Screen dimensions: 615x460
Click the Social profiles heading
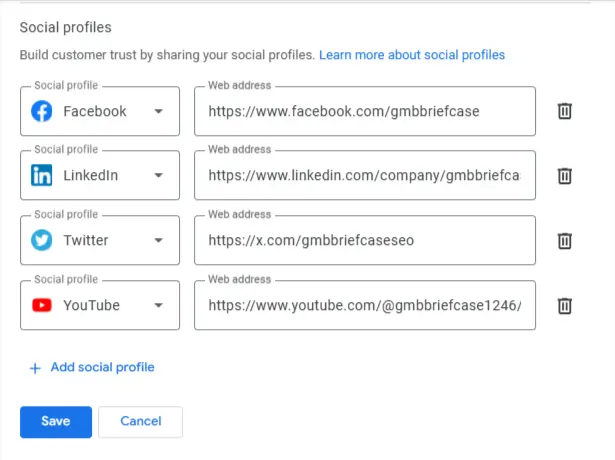tap(66, 27)
